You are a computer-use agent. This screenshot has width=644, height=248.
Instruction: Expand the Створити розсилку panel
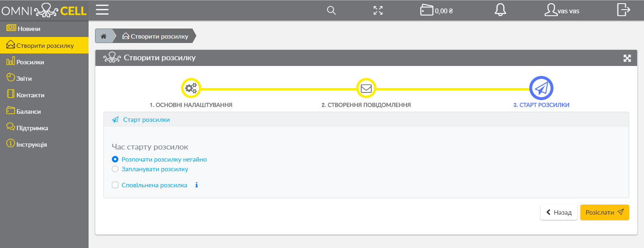627,58
